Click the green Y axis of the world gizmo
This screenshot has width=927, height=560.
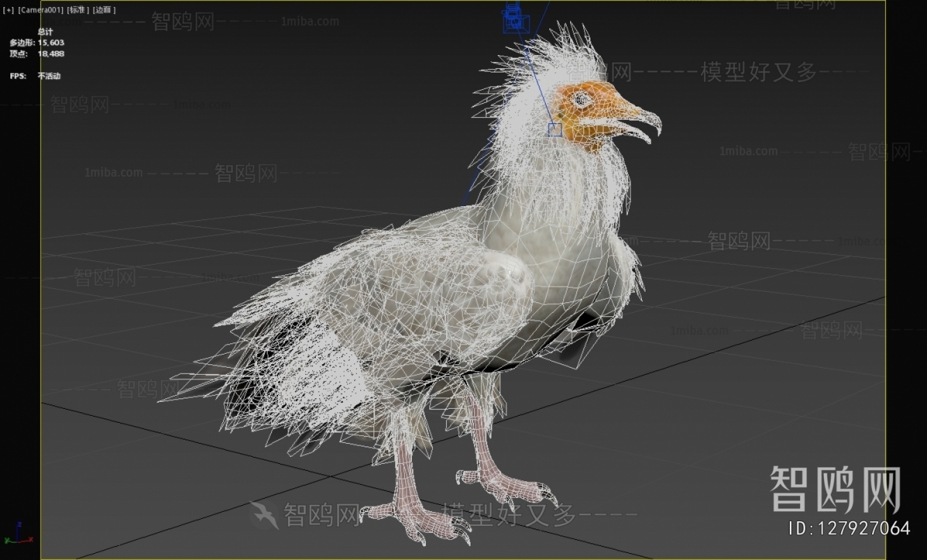(x=8, y=541)
